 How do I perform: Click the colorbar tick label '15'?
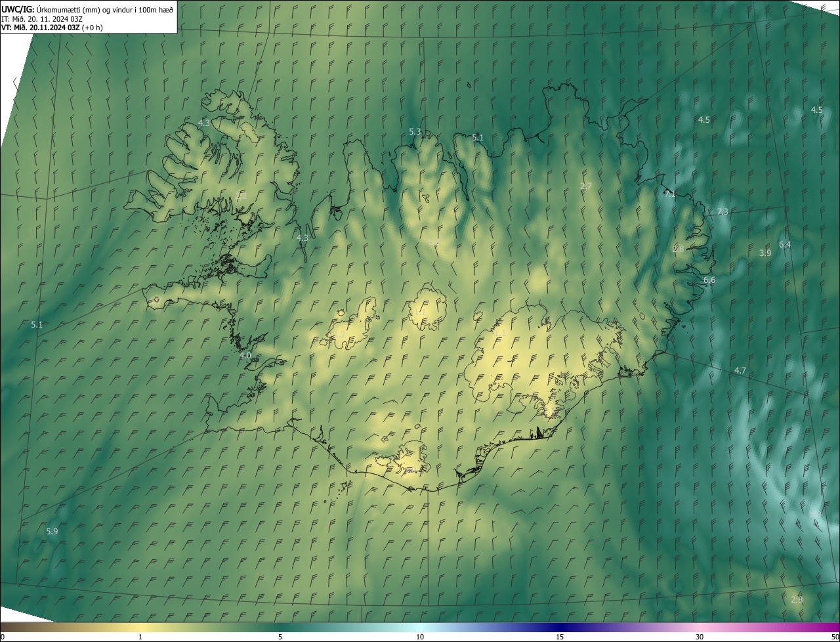tap(560, 637)
